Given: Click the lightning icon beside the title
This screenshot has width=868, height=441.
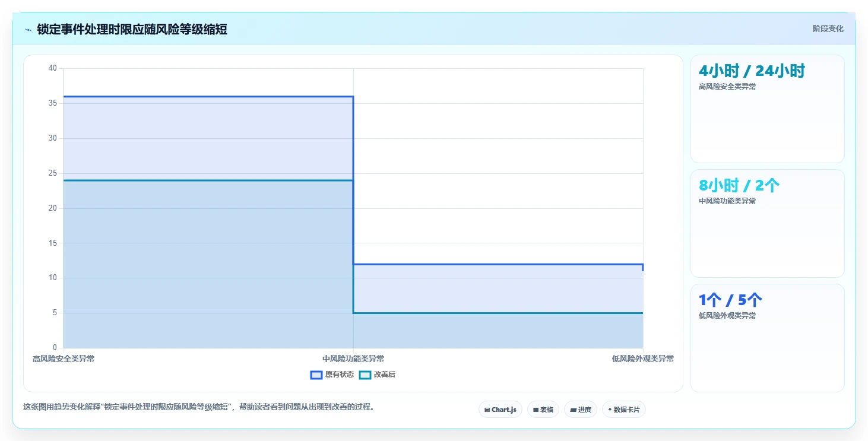Looking at the screenshot, I should [28, 30].
